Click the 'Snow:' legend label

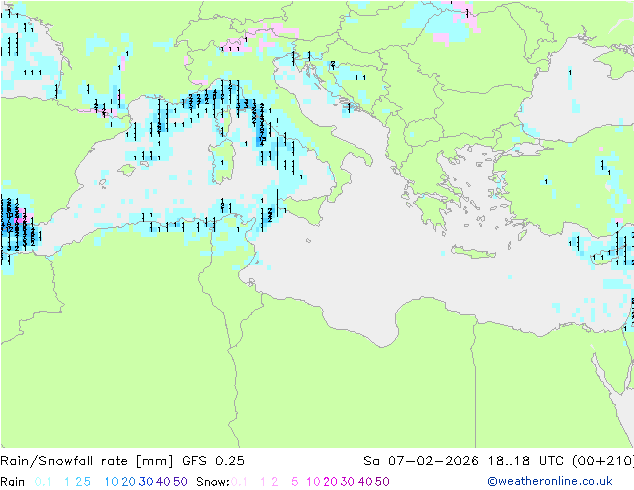(213, 482)
